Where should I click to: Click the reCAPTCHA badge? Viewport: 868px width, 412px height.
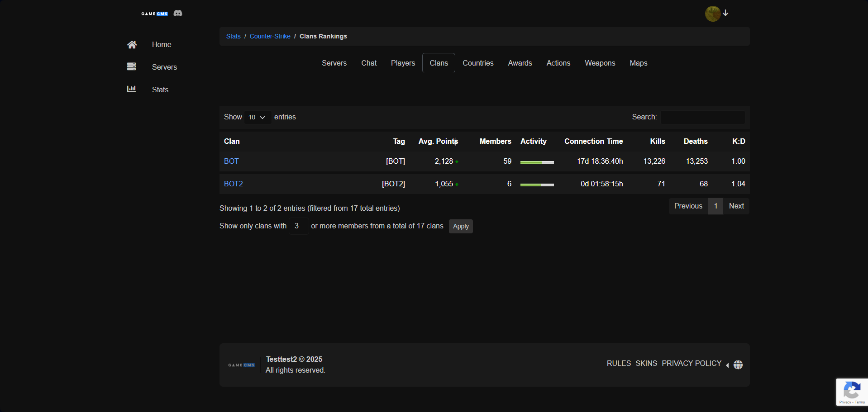pos(852,392)
